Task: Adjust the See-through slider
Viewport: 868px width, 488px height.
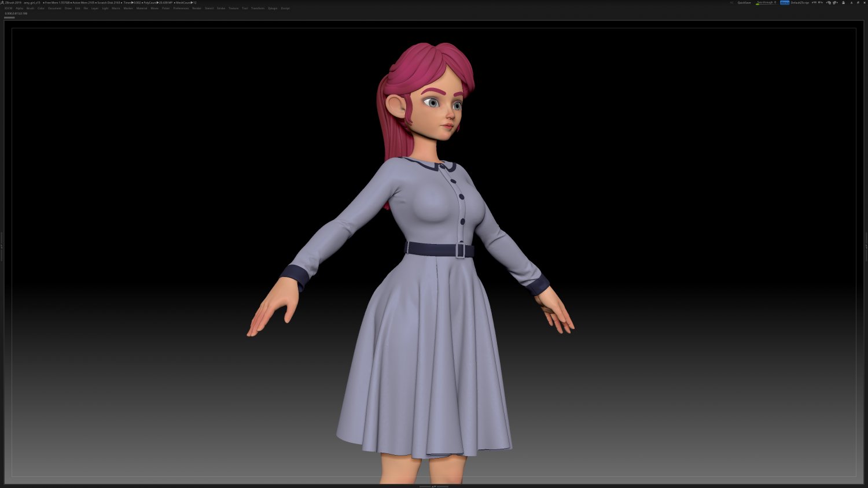Action: [x=767, y=2]
